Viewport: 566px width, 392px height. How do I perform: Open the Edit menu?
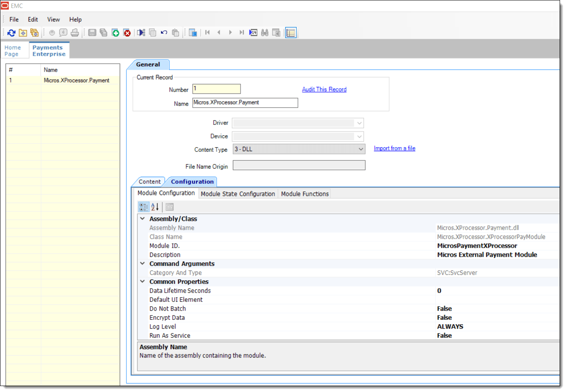pos(33,20)
